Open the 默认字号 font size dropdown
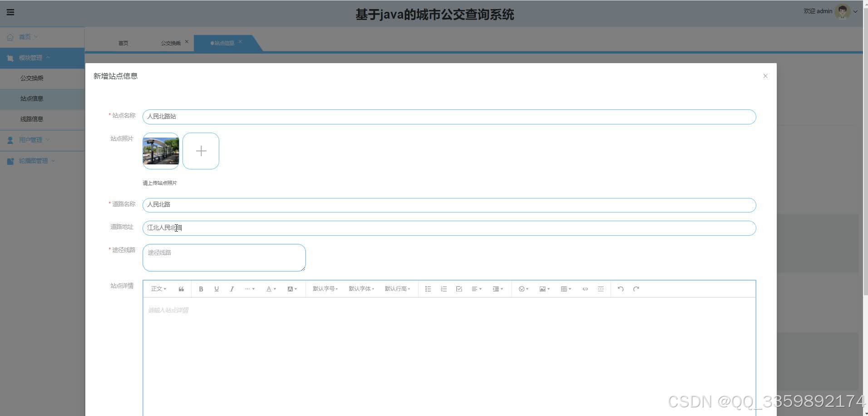Image resolution: width=868 pixels, height=416 pixels. click(x=325, y=289)
